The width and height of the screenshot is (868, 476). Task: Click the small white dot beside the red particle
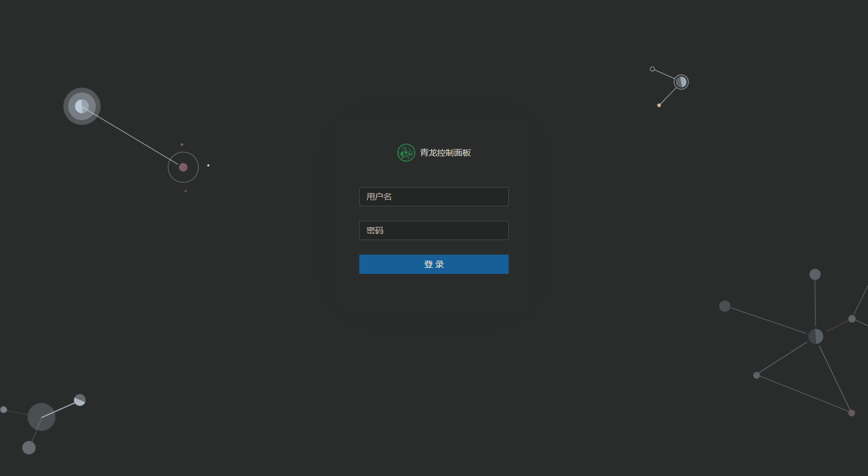[x=208, y=165]
